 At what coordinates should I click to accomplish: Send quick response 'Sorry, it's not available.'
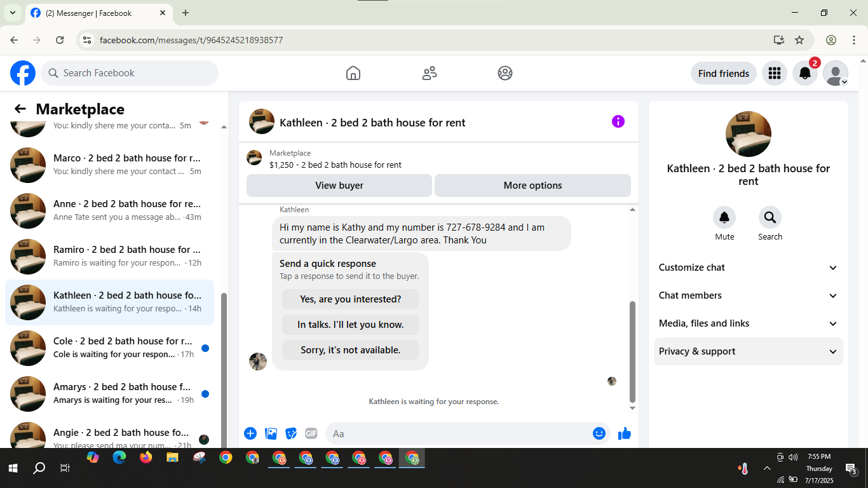tap(350, 350)
